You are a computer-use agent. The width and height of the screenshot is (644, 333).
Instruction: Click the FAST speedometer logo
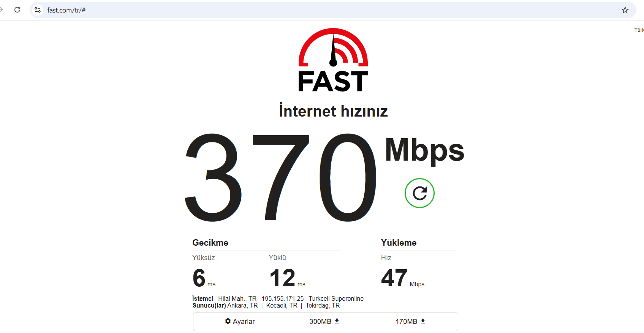[x=333, y=60]
